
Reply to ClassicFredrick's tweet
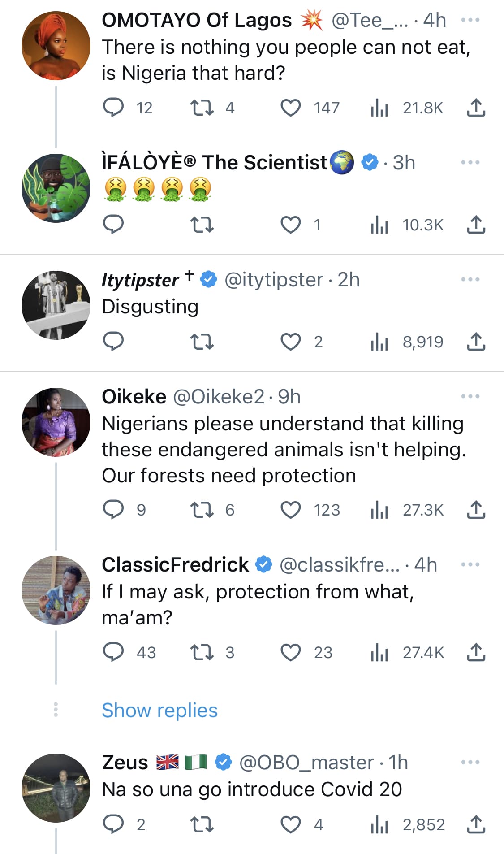(x=113, y=652)
